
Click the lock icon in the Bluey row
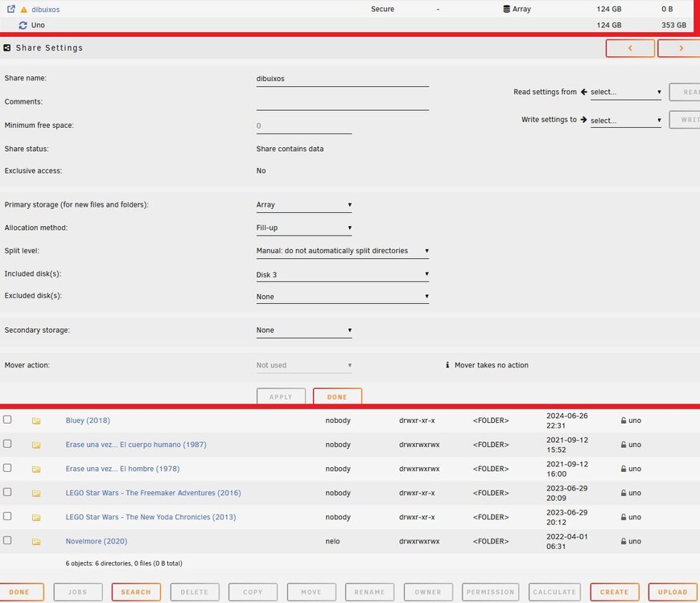(624, 420)
